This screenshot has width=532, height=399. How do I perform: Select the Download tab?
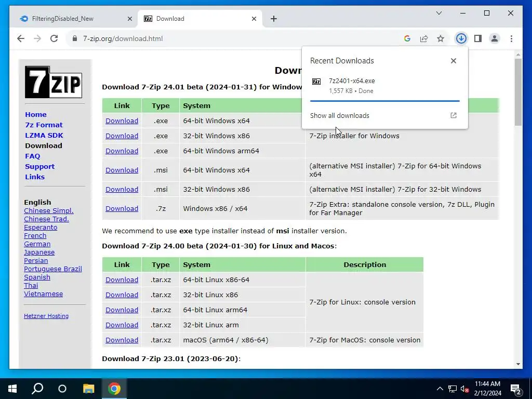(x=200, y=19)
